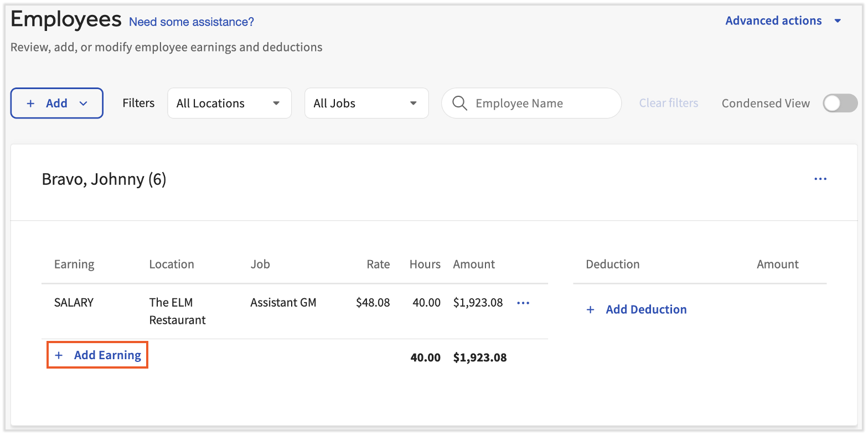
Task: Open the Advanced actions menu
Action: 773,21
